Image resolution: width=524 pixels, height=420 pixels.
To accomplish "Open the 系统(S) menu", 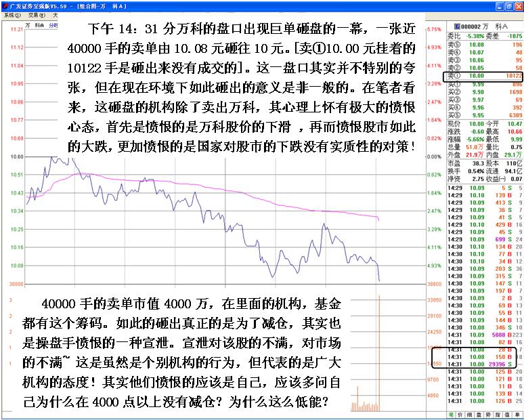I will pos(12,16).
